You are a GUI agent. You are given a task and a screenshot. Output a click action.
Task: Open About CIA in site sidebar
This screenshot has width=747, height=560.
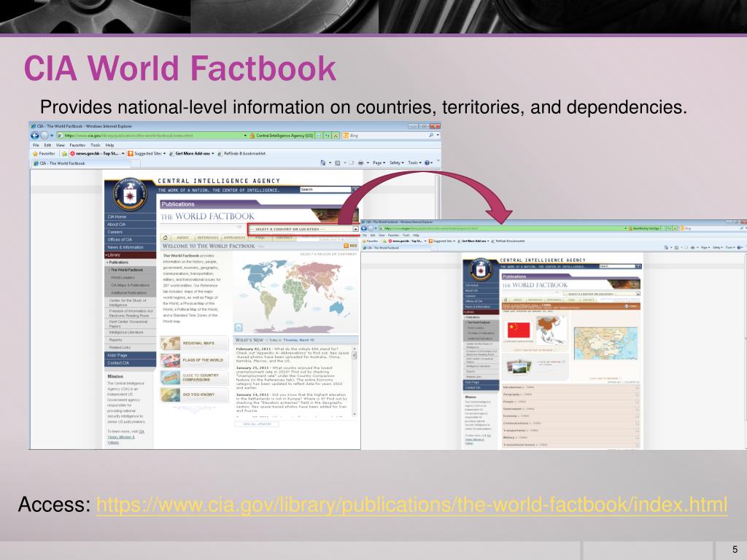(130, 225)
